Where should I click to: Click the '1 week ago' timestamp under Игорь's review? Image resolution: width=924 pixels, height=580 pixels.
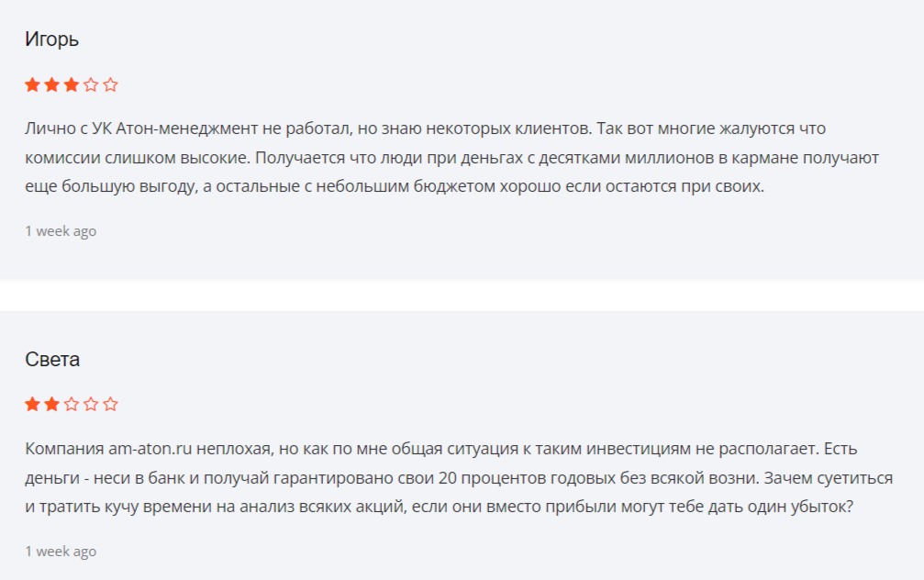61,231
